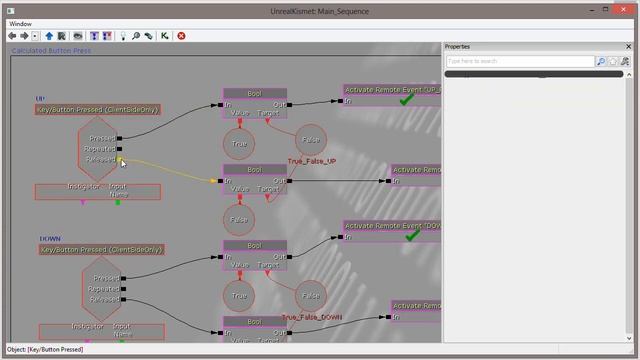640x360 pixels.
Task: Open the small history dropdown beside the Forward arrow
Action: click(x=35, y=36)
